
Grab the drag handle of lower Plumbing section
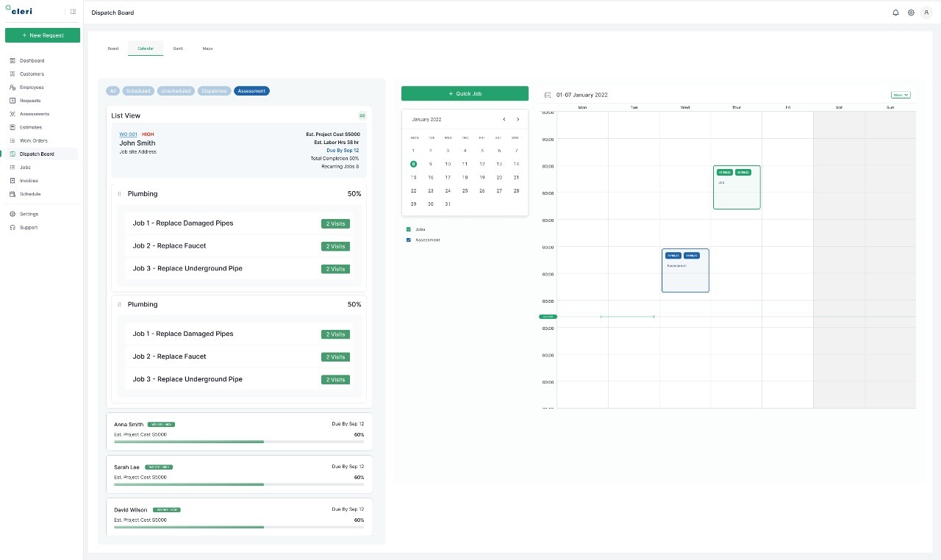[x=119, y=304]
